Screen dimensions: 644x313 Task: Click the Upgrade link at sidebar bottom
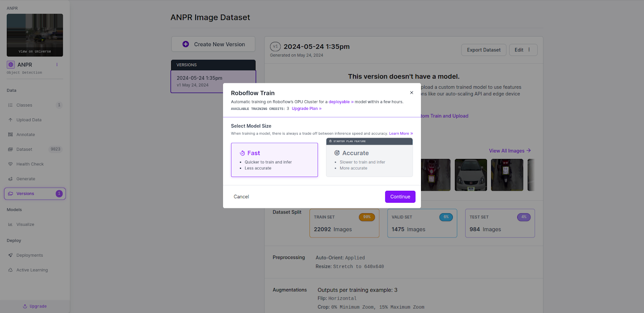pos(35,307)
